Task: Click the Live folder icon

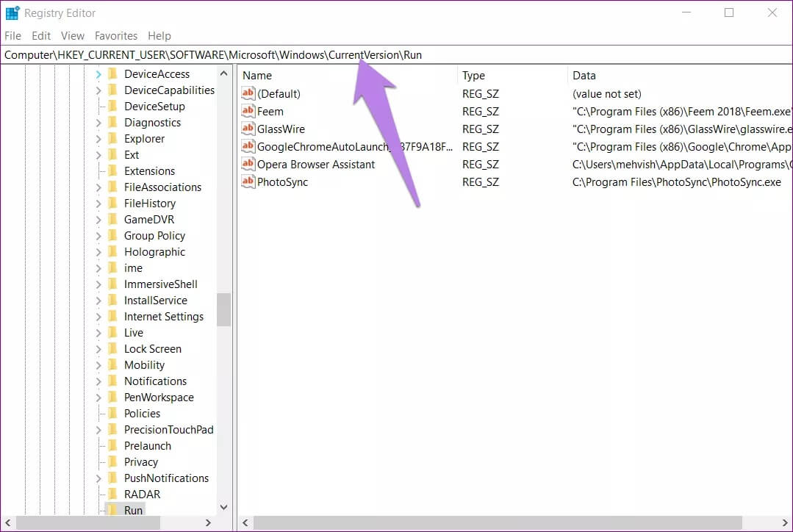Action: pos(112,333)
